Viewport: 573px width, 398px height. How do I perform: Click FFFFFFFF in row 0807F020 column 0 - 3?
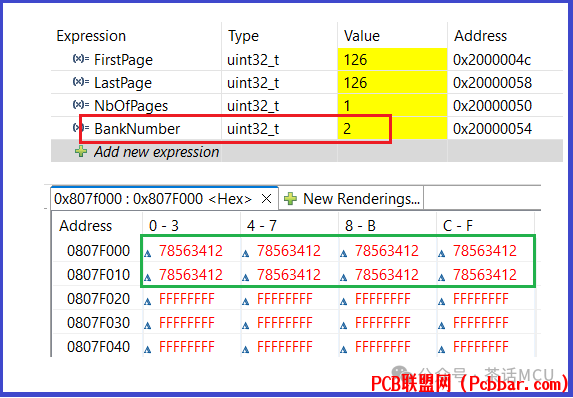[x=187, y=299]
